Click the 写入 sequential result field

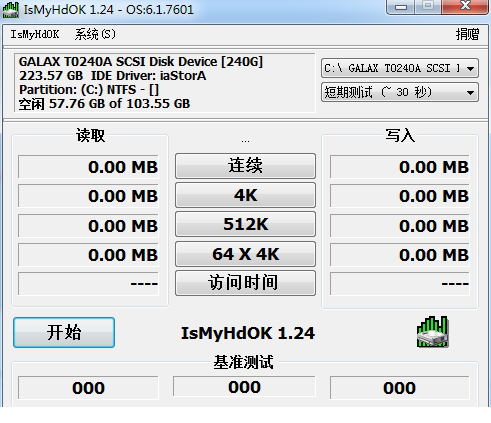coord(400,167)
